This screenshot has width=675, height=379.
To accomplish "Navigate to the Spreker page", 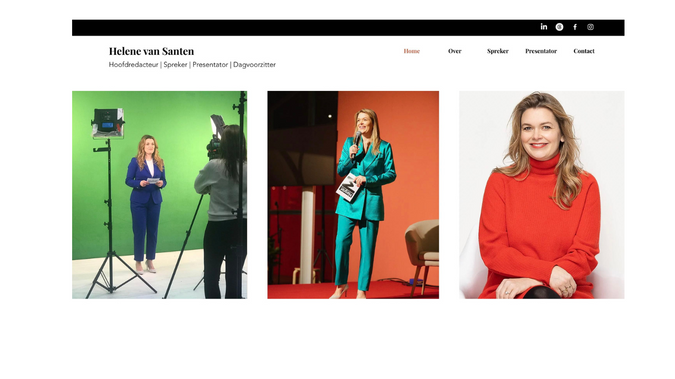I will click(498, 51).
